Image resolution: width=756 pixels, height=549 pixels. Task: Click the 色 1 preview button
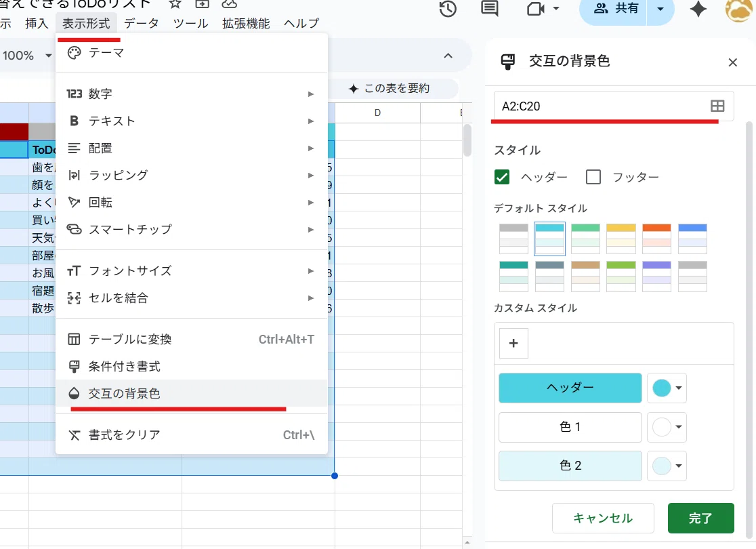tap(570, 427)
